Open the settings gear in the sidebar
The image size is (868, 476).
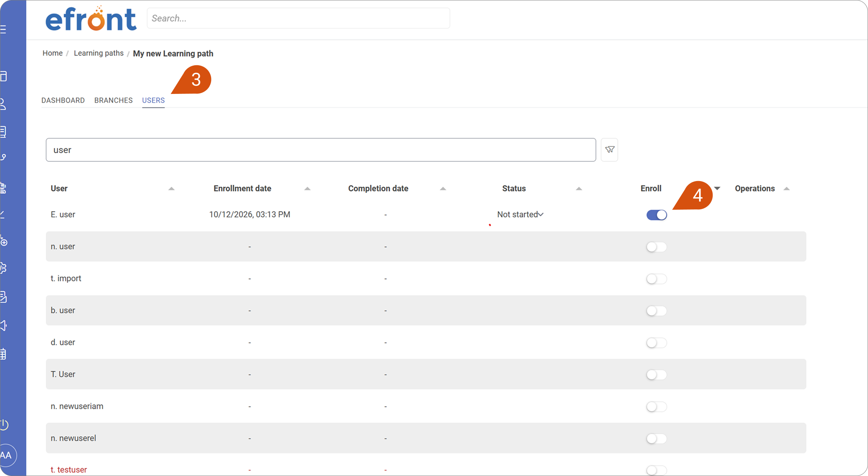point(3,268)
